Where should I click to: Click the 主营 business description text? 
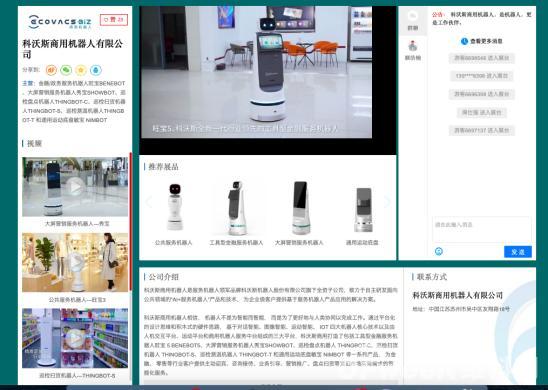click(74, 102)
